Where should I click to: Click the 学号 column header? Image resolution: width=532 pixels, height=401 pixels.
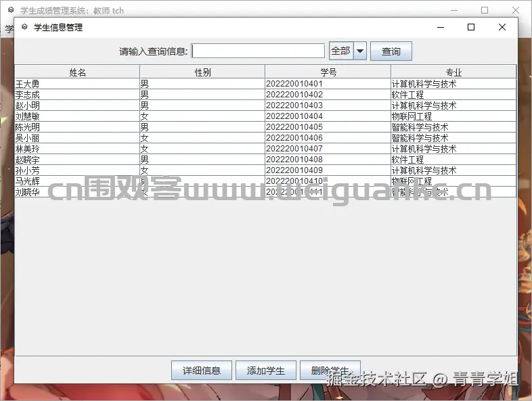pos(328,72)
